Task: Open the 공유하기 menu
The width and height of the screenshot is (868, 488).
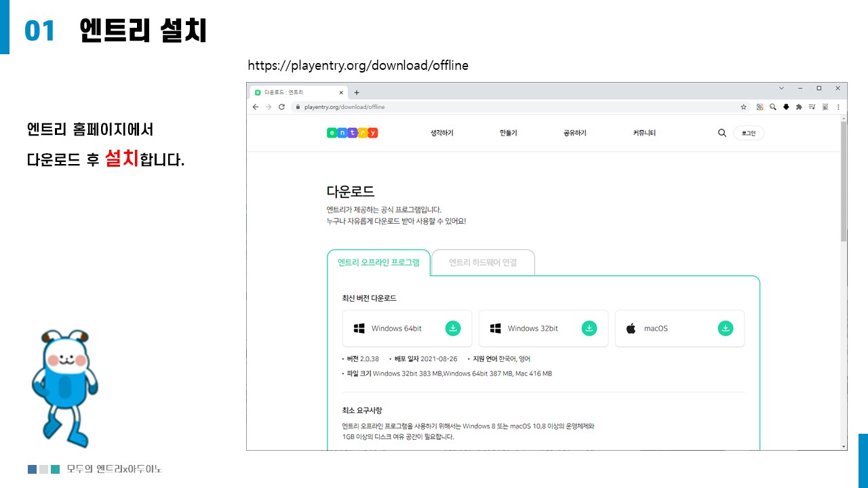Action: (x=575, y=133)
